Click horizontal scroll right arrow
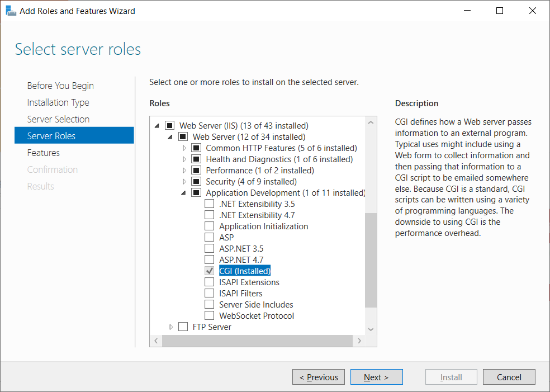Viewport: 550px width, 392px height. 359,341
